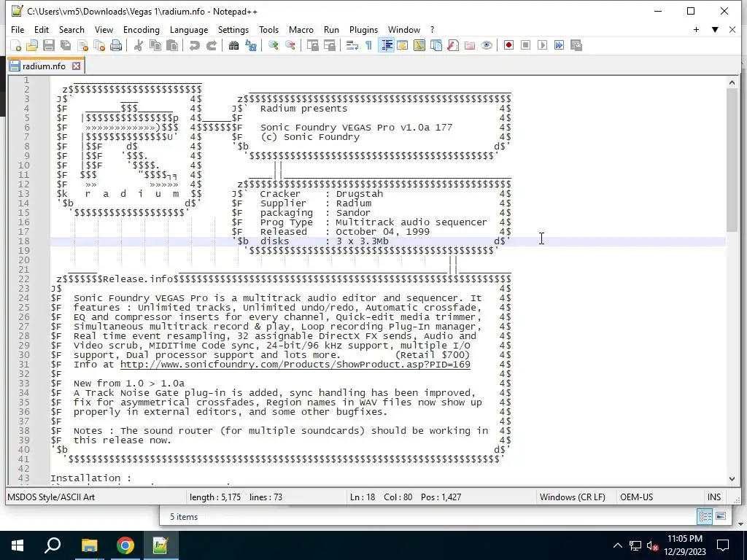Open the Edit menu
Image resolution: width=747 pixels, height=560 pixels.
(x=42, y=29)
